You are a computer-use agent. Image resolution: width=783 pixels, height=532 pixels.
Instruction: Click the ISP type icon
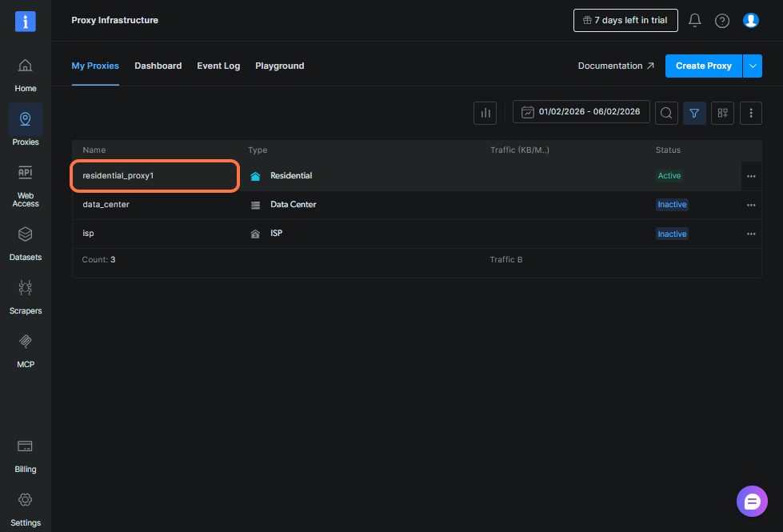255,234
